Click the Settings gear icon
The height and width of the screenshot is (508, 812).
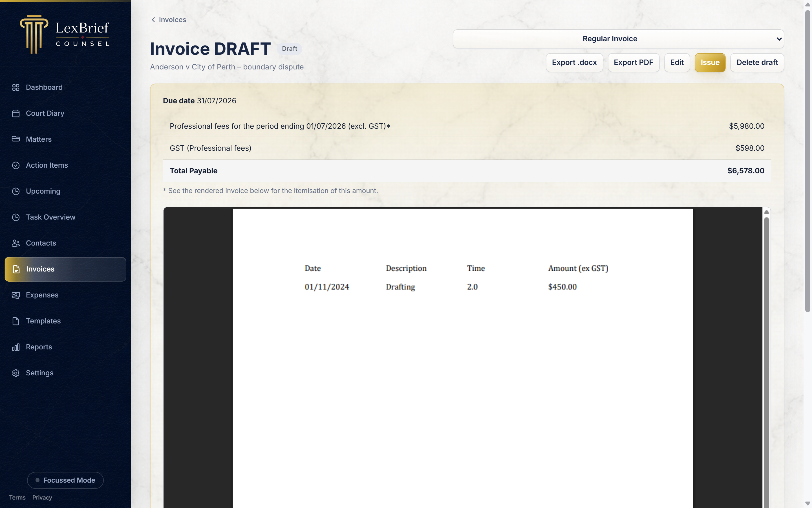click(16, 373)
